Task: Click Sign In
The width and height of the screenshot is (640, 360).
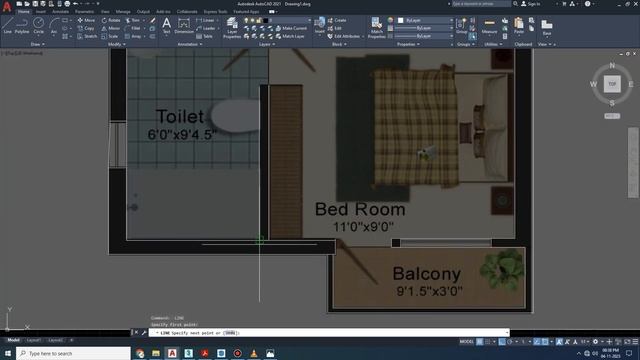Action: click(530, 4)
